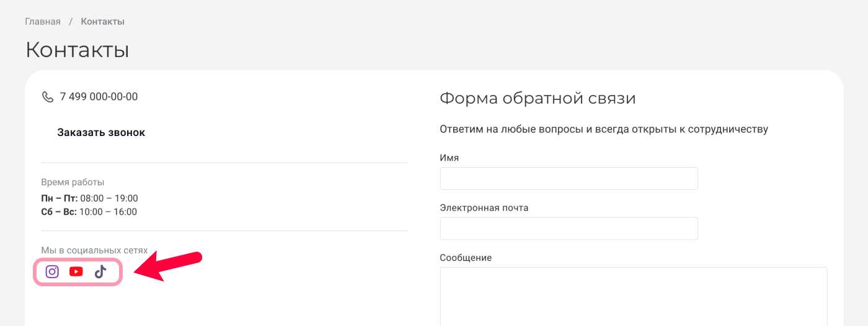Open the Instagram social link
The height and width of the screenshot is (326, 868).
(53, 271)
